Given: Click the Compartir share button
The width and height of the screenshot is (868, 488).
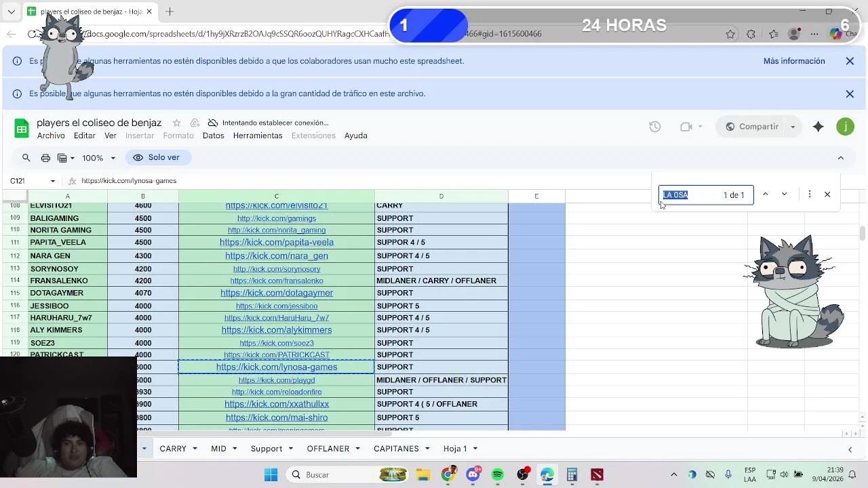Looking at the screenshot, I should (751, 127).
